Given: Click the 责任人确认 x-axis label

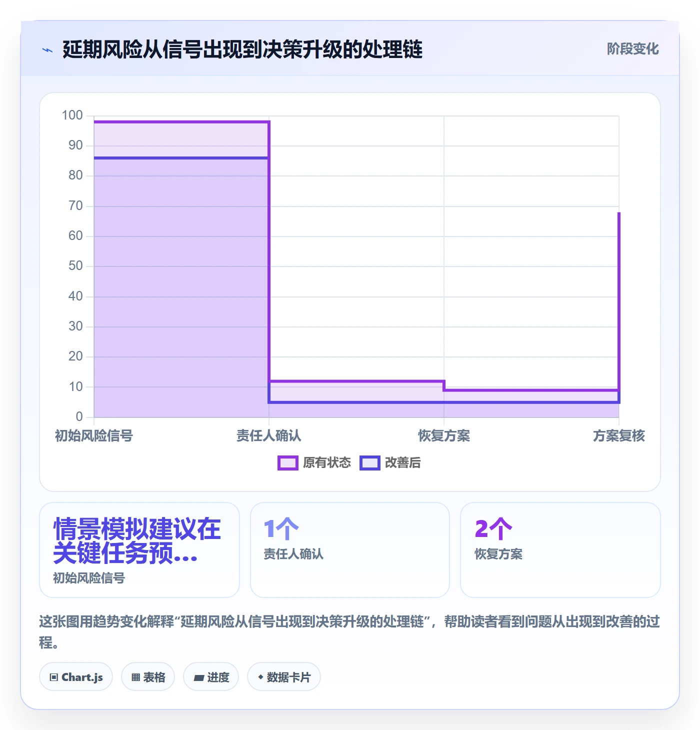Looking at the screenshot, I should (269, 436).
